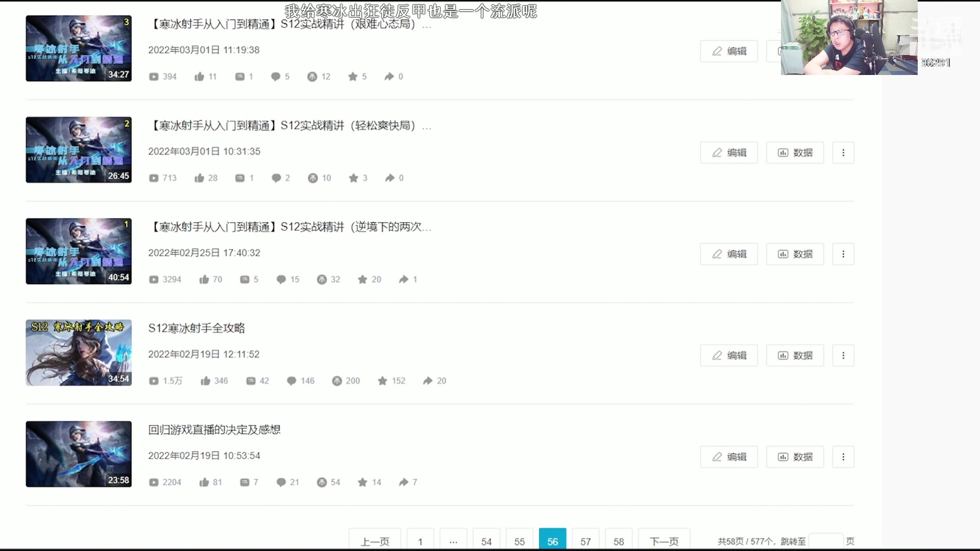This screenshot has height=551, width=980.
Task: Click the pencil icon inside the first video's 编辑 button
Action: point(716,51)
